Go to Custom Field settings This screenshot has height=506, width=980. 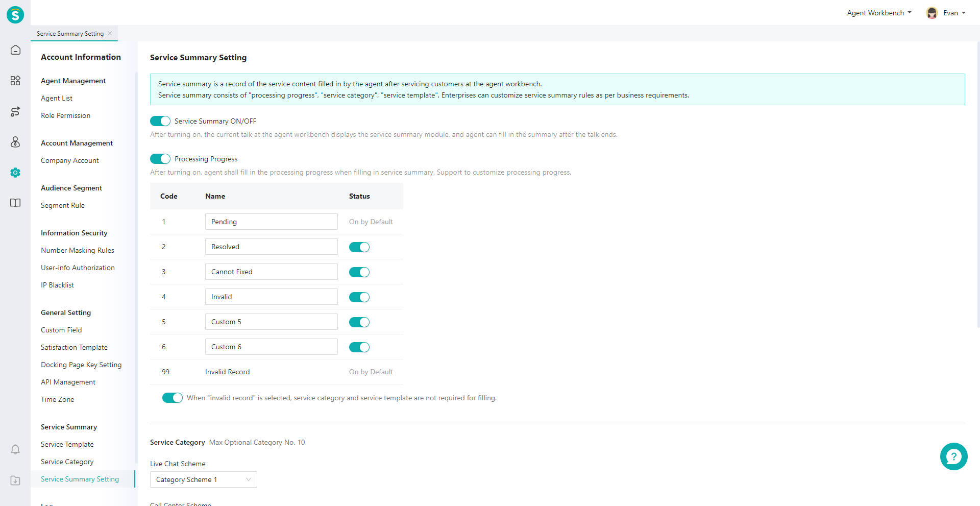coord(61,330)
